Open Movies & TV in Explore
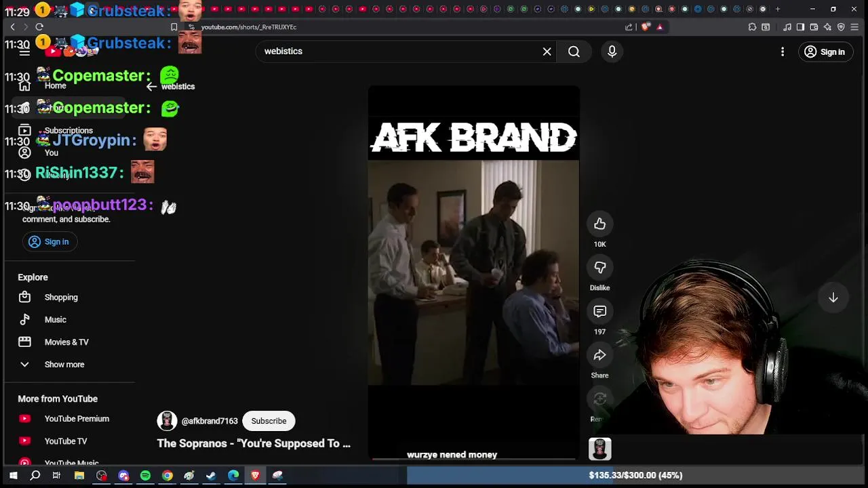 tap(66, 342)
